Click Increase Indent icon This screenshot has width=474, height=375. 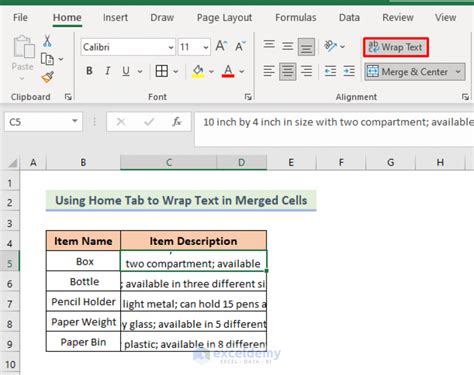tap(349, 71)
